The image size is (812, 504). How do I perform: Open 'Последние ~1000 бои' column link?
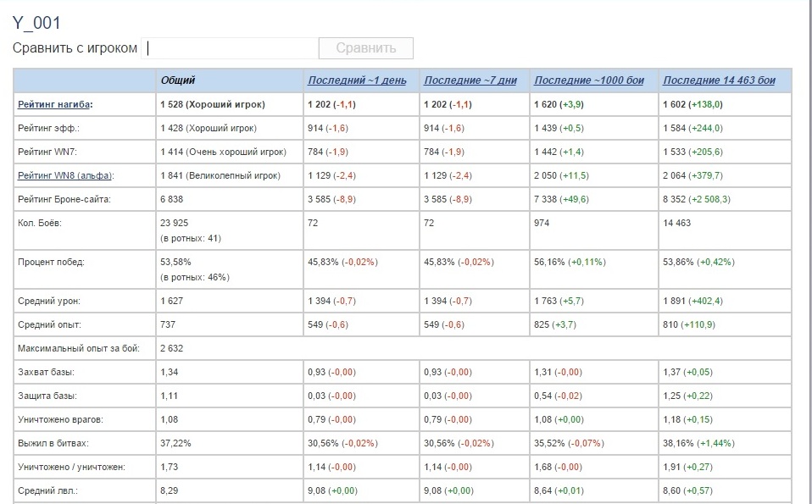click(589, 80)
